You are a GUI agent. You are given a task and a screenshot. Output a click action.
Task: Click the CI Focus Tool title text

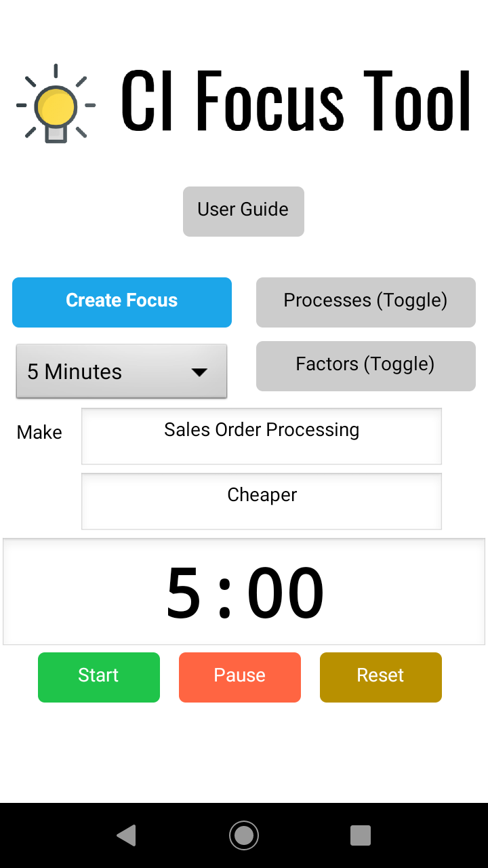click(x=296, y=102)
